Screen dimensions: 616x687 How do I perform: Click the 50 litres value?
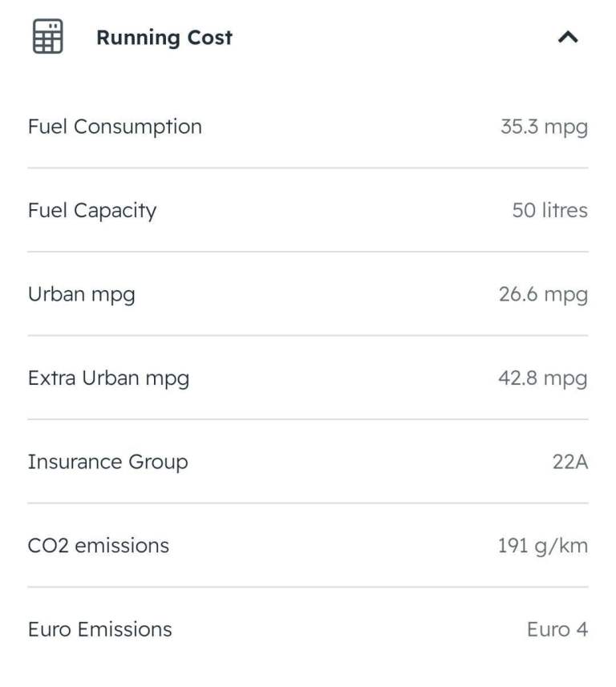point(549,211)
